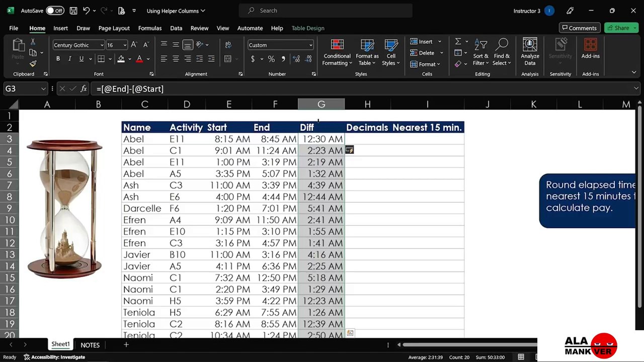Switch to the Page Layout tab
This screenshot has width=644, height=362.
click(x=114, y=28)
